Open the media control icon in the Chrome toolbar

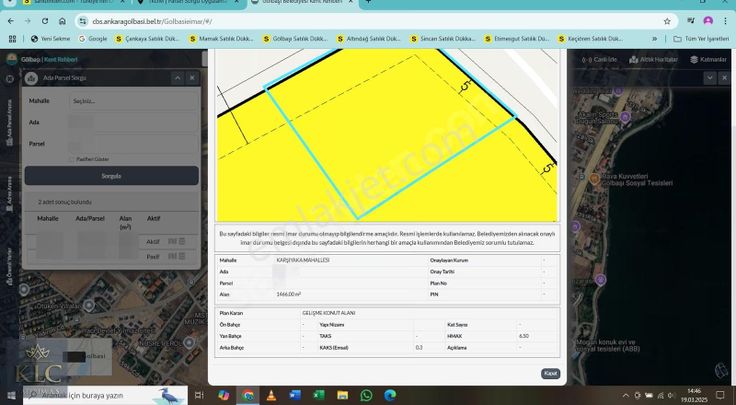pyautogui.click(x=690, y=21)
